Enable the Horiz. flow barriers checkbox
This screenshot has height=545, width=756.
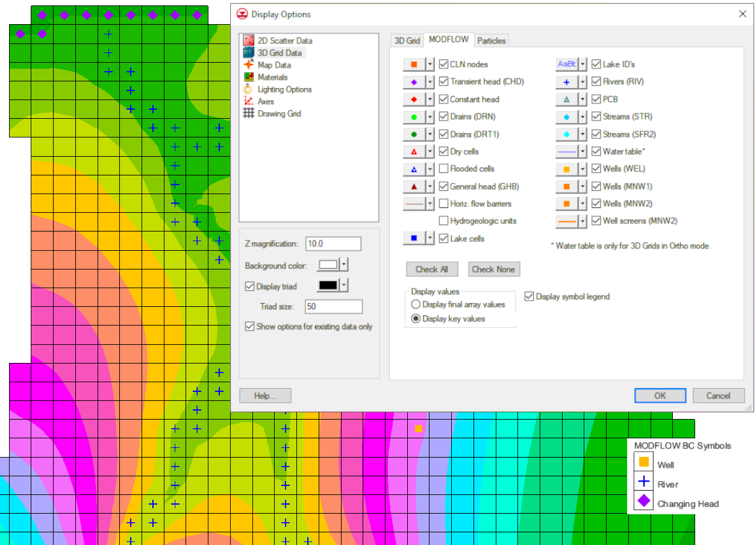445,203
